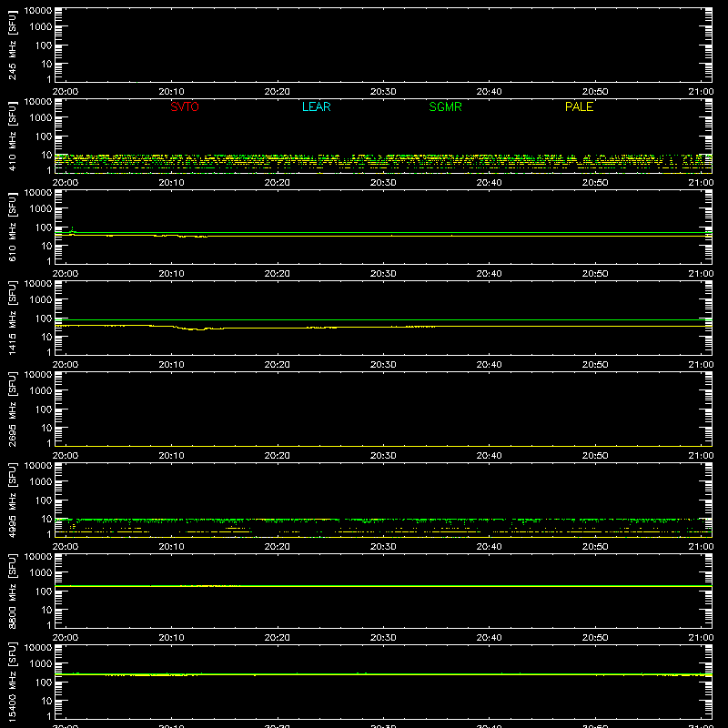Click 20:20 tick label under 410 MHz plot
Viewport: 728px width, 728px height.
278,183
